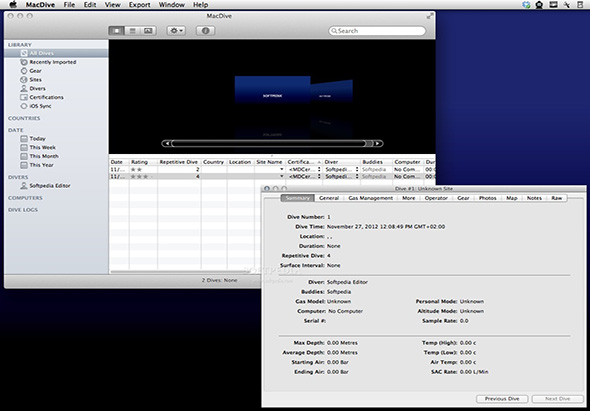Switch to cover flow view mode
The width and height of the screenshot is (590, 411).
117,31
